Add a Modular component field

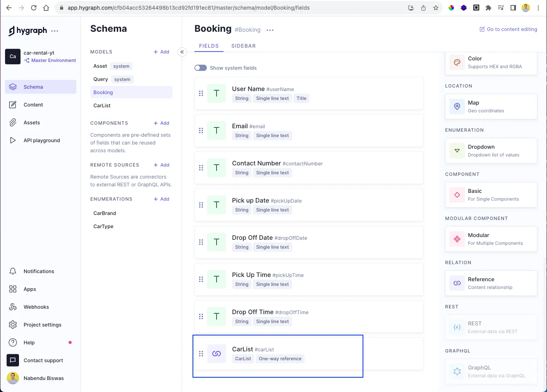491,239
